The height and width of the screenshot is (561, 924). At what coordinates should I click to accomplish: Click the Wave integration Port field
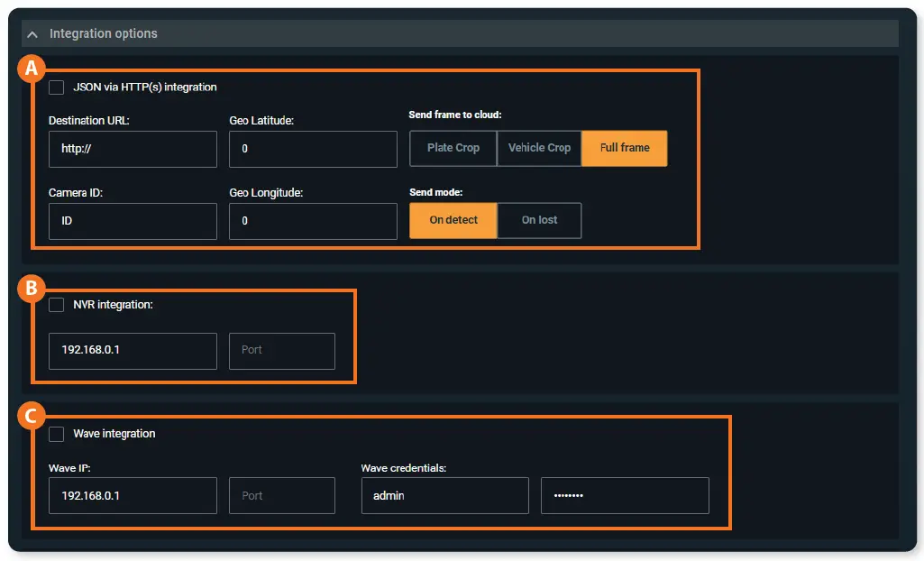pos(282,496)
